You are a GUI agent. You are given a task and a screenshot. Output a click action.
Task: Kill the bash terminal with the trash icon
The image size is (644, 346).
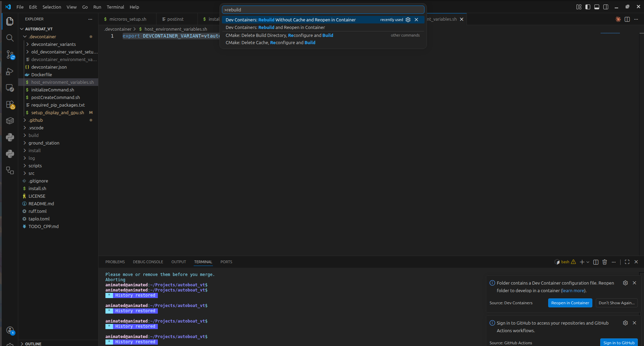604,262
